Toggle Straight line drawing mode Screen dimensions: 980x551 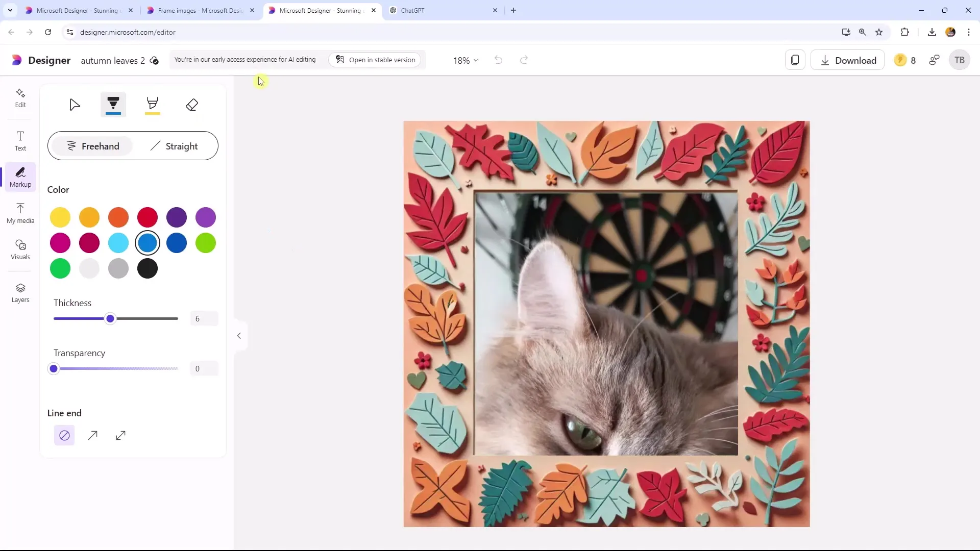click(x=175, y=145)
